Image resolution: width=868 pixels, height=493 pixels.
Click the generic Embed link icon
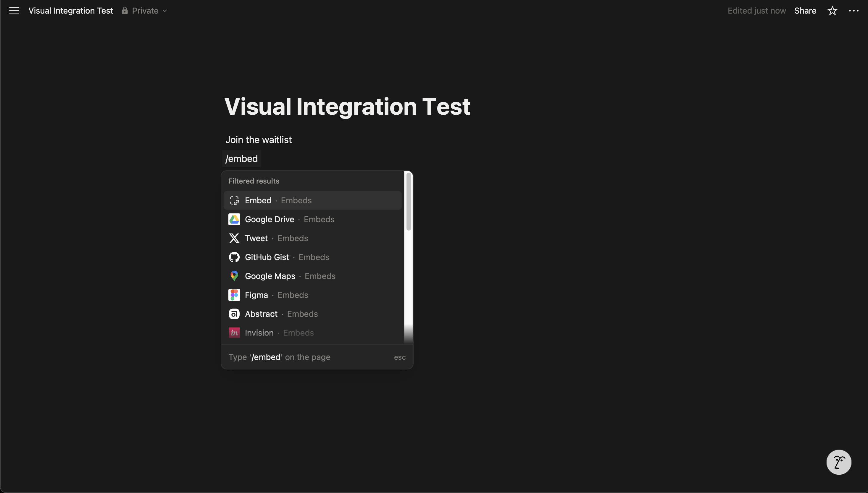[234, 200]
